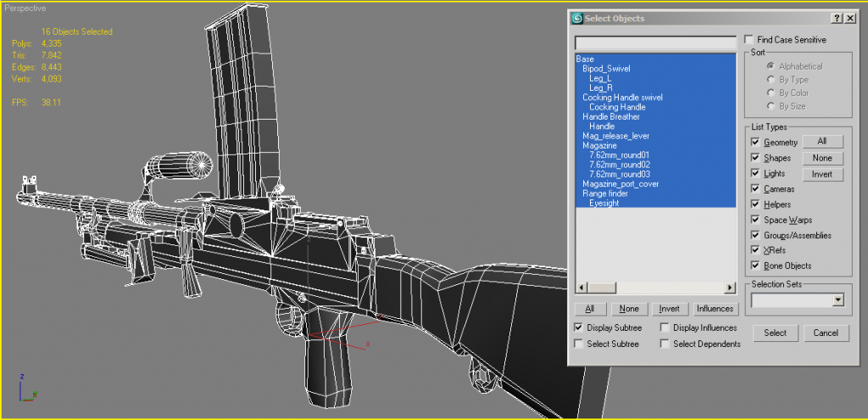868x420 pixels.
Task: Toggle the Display Subtree checkbox
Action: click(x=579, y=328)
